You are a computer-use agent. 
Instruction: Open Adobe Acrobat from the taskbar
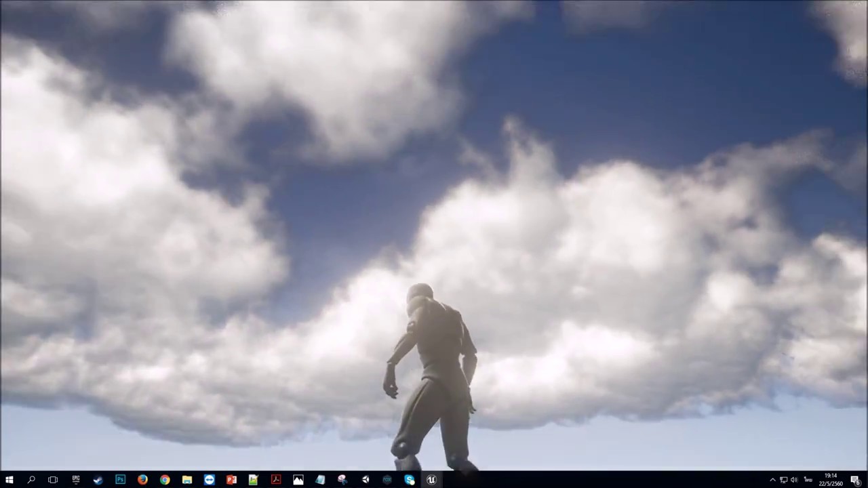click(x=276, y=480)
